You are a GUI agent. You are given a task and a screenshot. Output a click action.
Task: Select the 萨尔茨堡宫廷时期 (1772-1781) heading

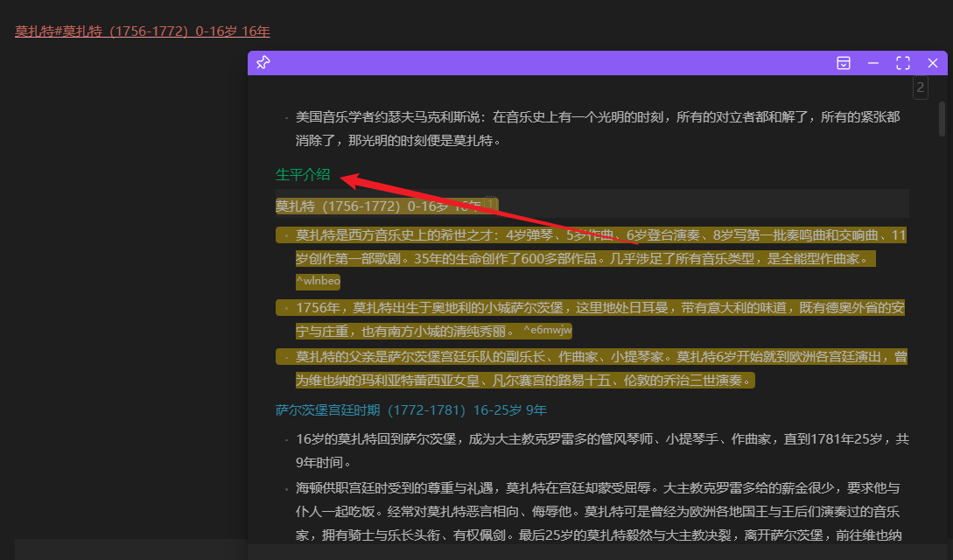(411, 409)
